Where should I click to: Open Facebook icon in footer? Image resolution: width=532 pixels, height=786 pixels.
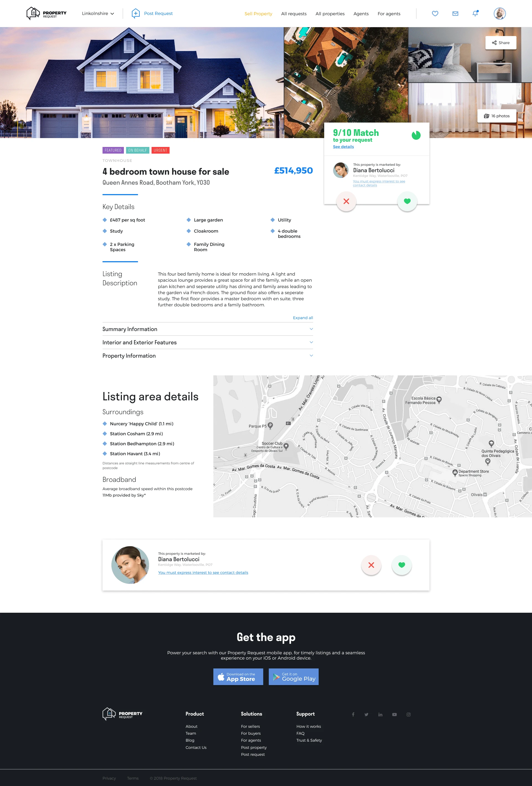tap(353, 714)
